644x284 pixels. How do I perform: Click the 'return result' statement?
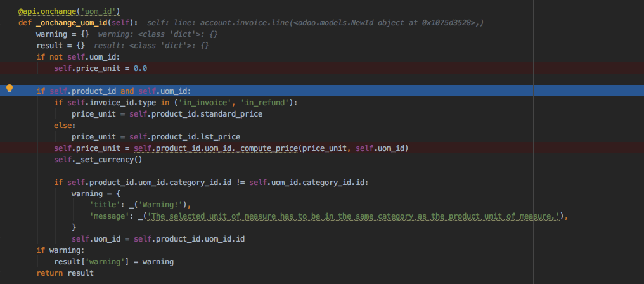(x=65, y=273)
